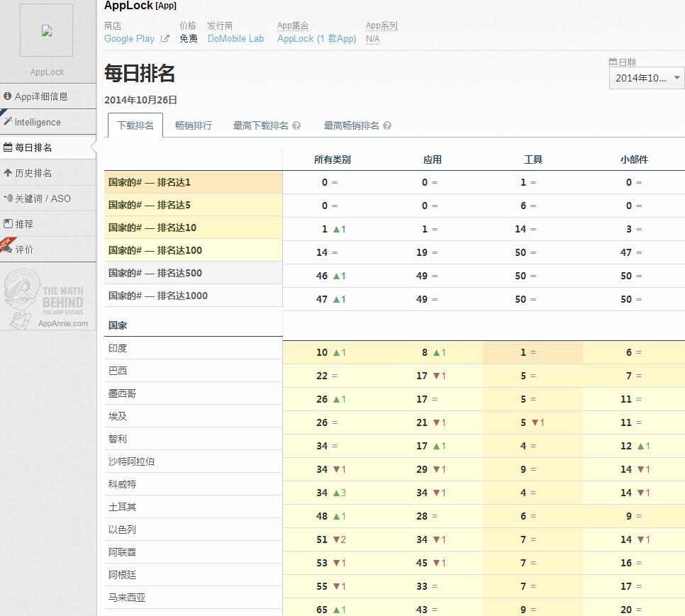Open 推荐 in the sidebar
The width and height of the screenshot is (685, 616).
point(48,224)
